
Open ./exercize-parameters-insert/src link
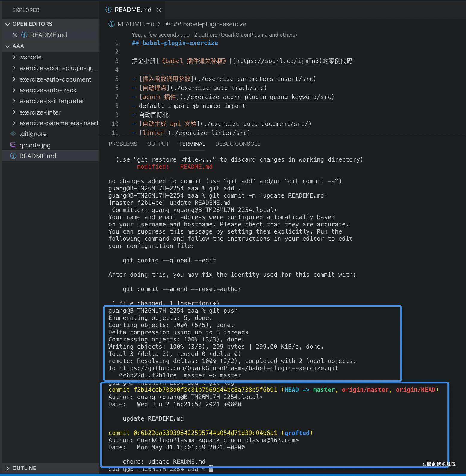255,79
